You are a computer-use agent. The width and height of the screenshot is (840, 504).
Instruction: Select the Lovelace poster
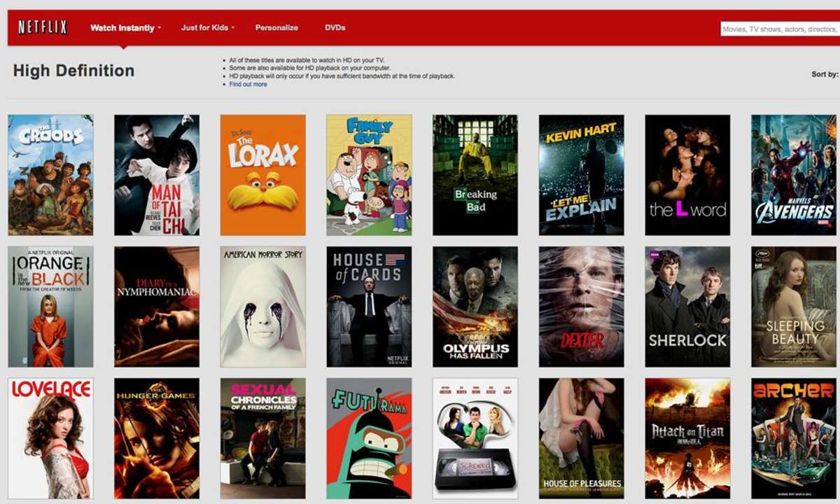(x=50, y=438)
